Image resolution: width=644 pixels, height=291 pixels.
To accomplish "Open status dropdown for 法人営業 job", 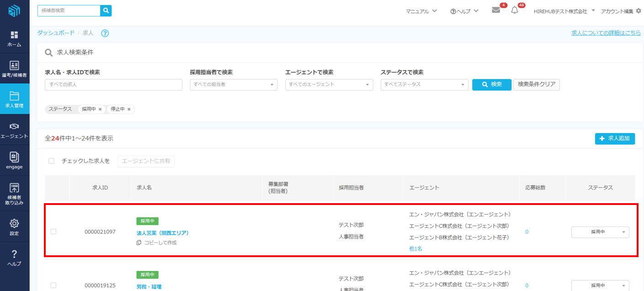I will coord(600,232).
